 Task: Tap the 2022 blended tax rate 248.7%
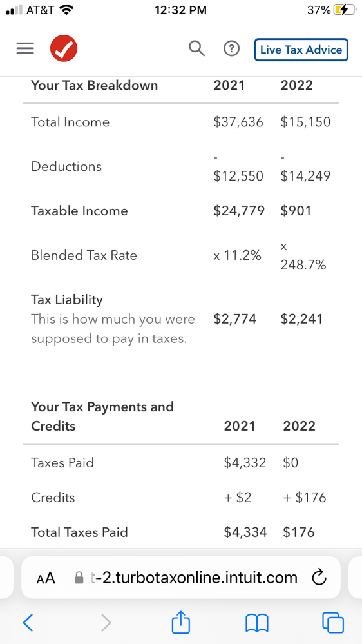(x=303, y=257)
